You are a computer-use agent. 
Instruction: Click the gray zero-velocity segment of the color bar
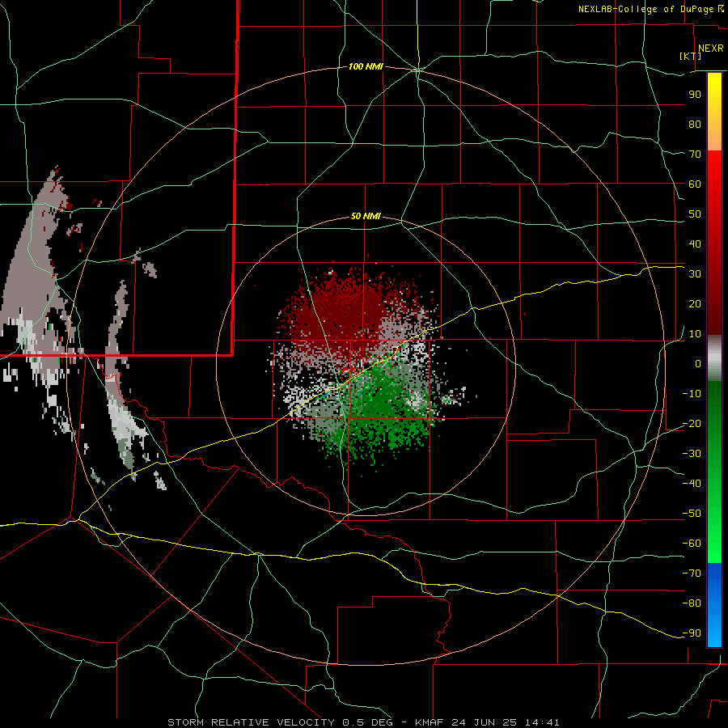click(714, 358)
